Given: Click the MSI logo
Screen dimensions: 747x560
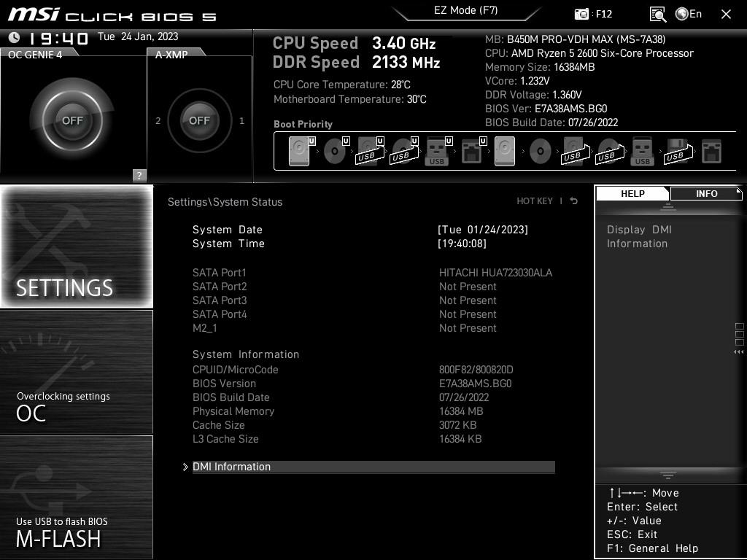Looking at the screenshot, I should point(34,14).
